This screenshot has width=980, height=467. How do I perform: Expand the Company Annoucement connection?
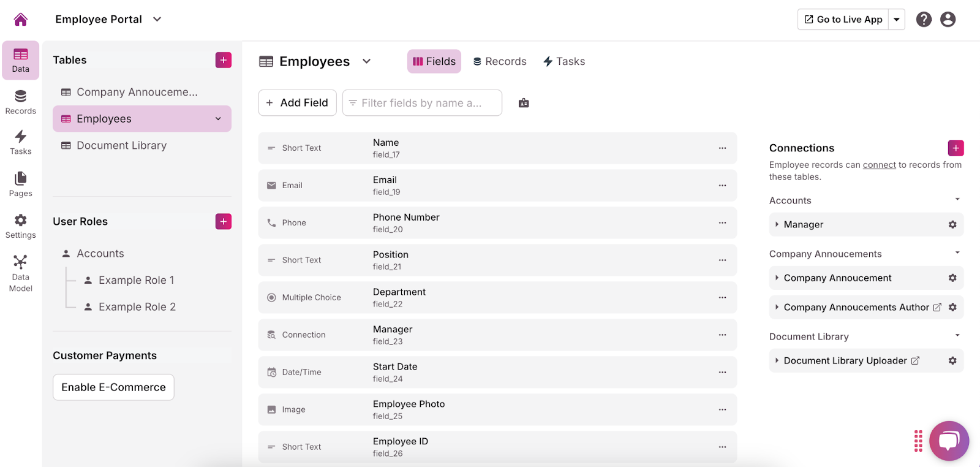777,278
